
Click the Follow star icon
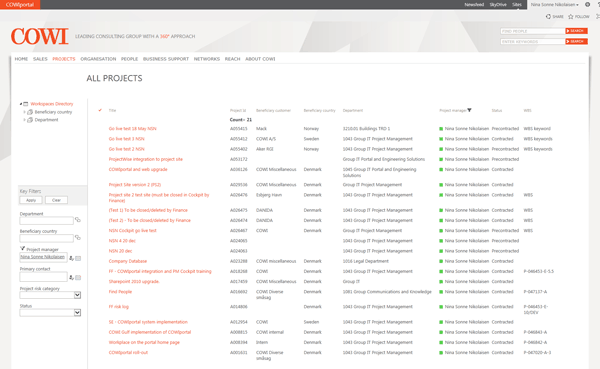[x=571, y=16]
